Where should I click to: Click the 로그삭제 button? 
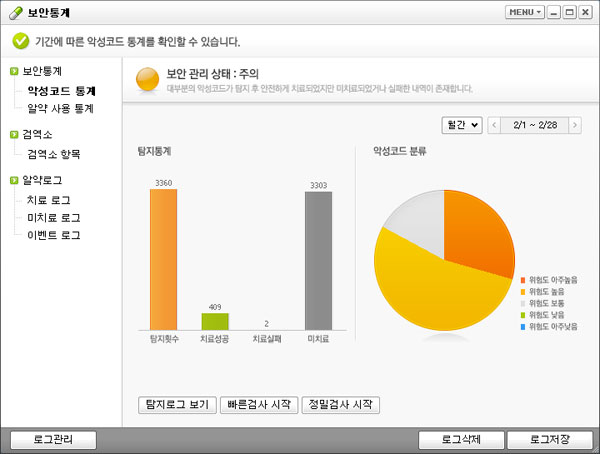[x=459, y=439]
